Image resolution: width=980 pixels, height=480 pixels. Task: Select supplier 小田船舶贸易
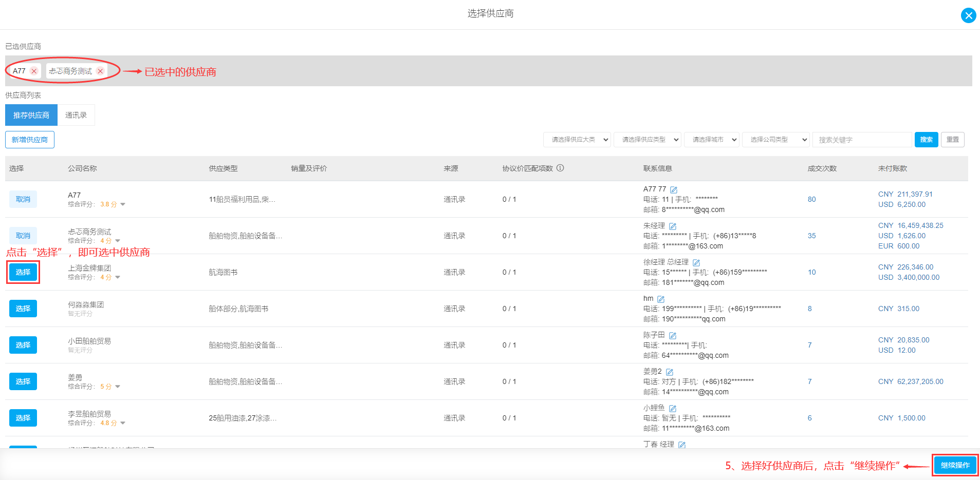(x=23, y=345)
